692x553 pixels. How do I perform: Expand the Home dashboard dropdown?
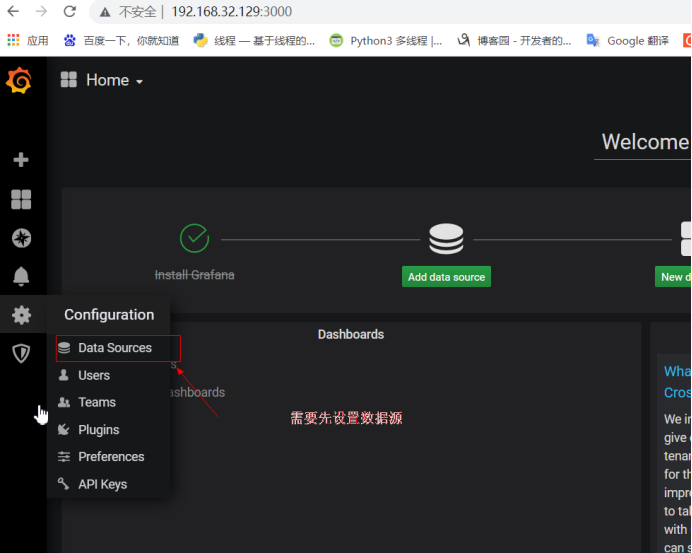click(139, 82)
